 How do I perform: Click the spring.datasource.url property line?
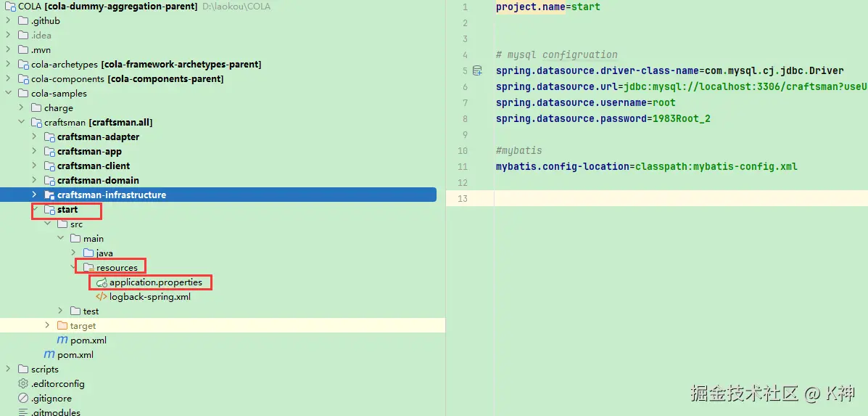point(681,86)
